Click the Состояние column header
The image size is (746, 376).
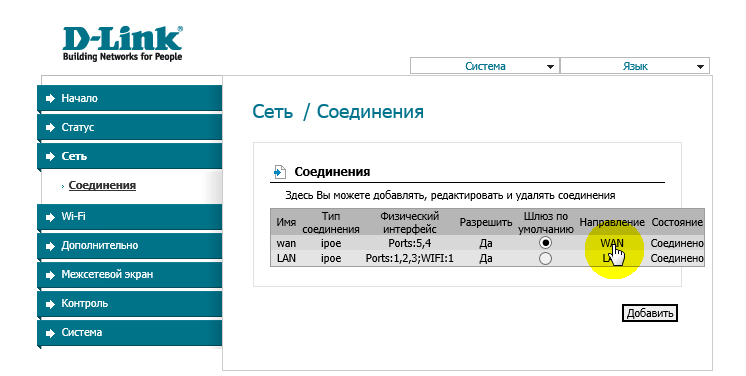click(x=677, y=222)
